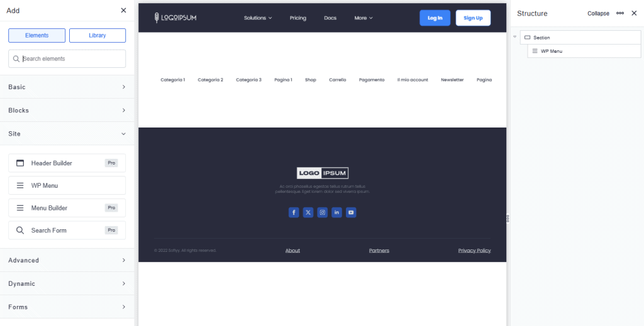
Task: Close the Add panel
Action: (123, 10)
